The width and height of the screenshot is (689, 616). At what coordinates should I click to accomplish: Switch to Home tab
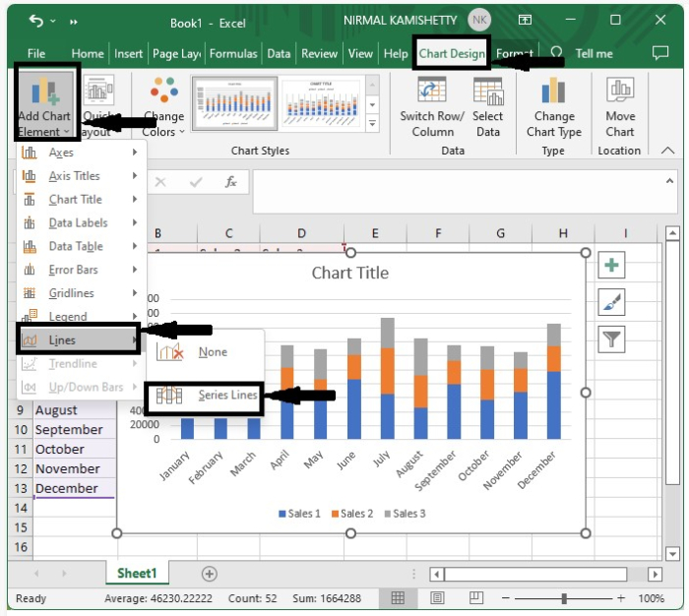[88, 53]
